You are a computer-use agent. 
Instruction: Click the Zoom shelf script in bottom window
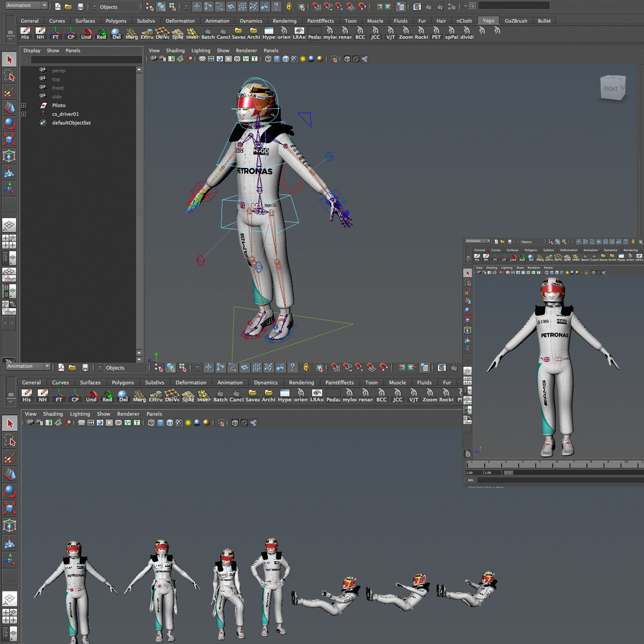coord(430,395)
